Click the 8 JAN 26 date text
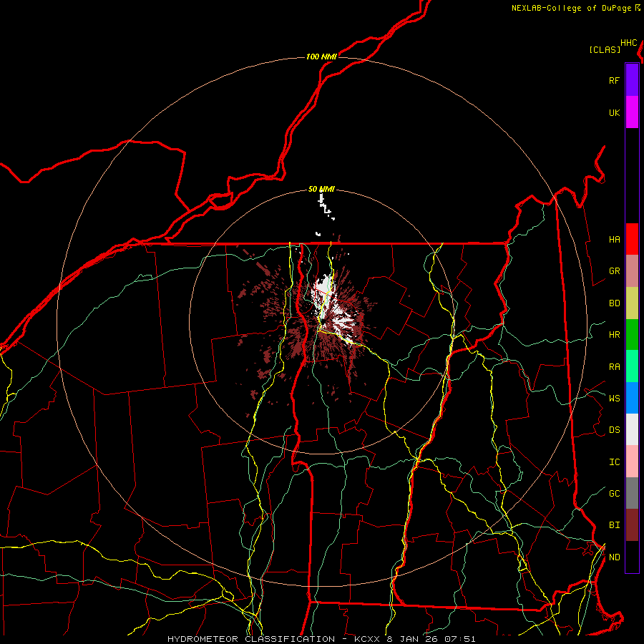 tap(412, 639)
